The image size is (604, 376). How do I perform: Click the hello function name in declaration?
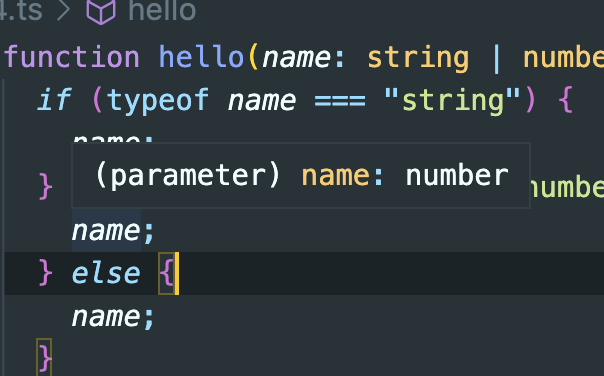click(x=201, y=57)
